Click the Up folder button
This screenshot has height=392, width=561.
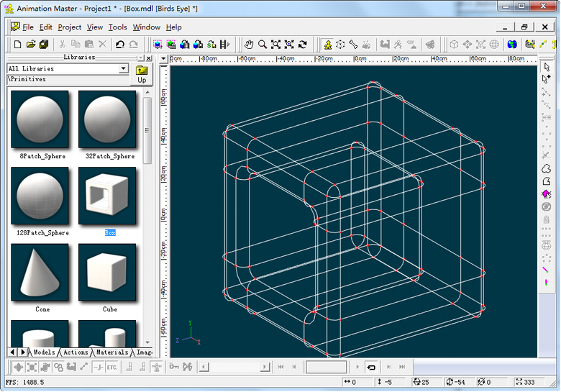pyautogui.click(x=142, y=74)
